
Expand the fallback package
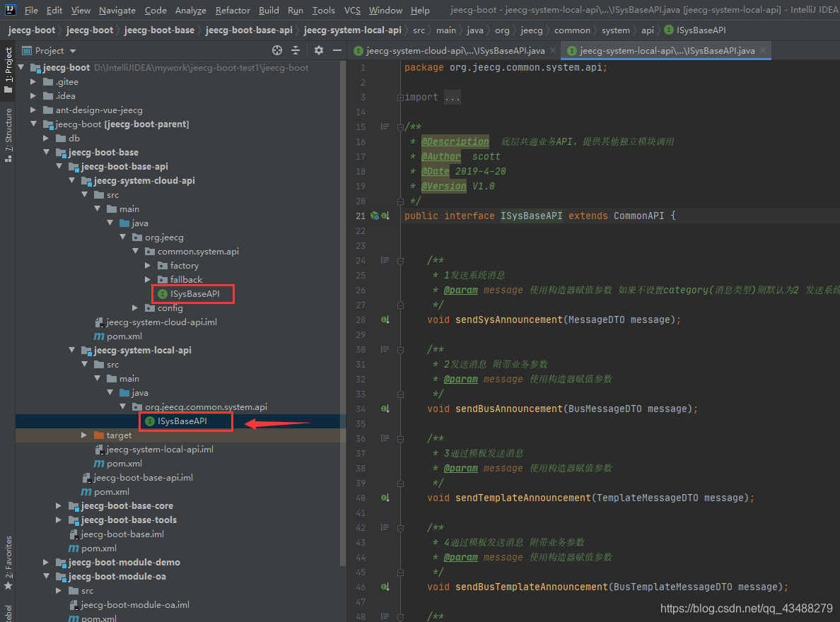148,280
